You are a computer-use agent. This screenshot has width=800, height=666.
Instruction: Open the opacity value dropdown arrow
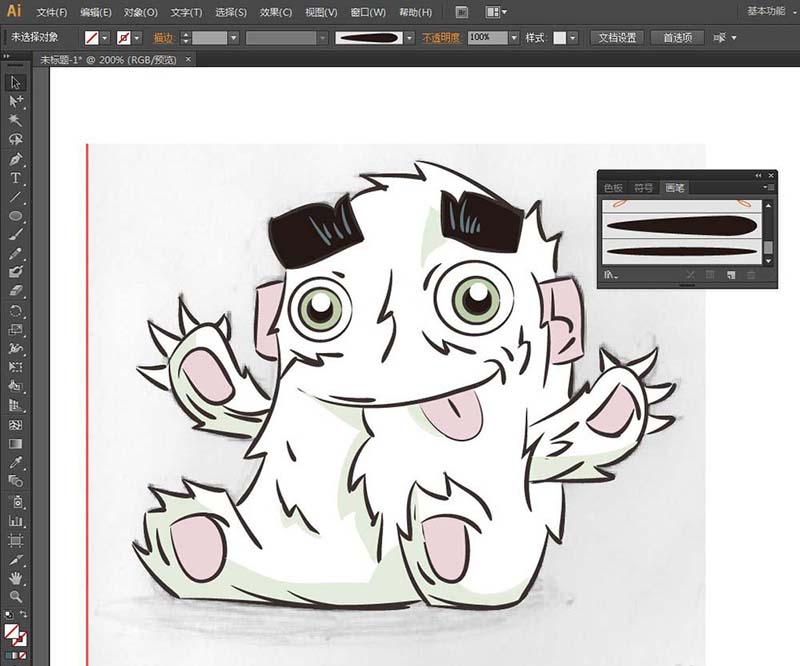tap(514, 38)
